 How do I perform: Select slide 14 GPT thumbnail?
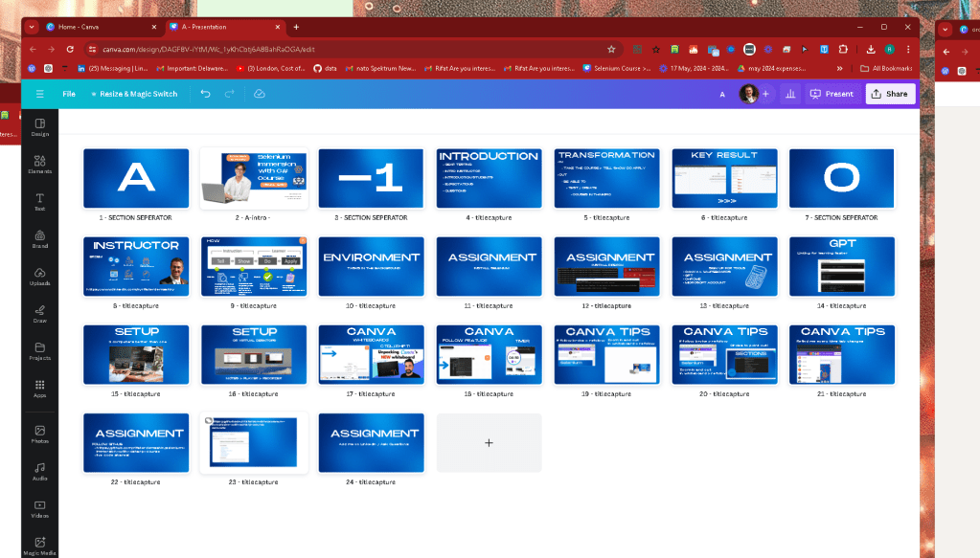(x=842, y=266)
